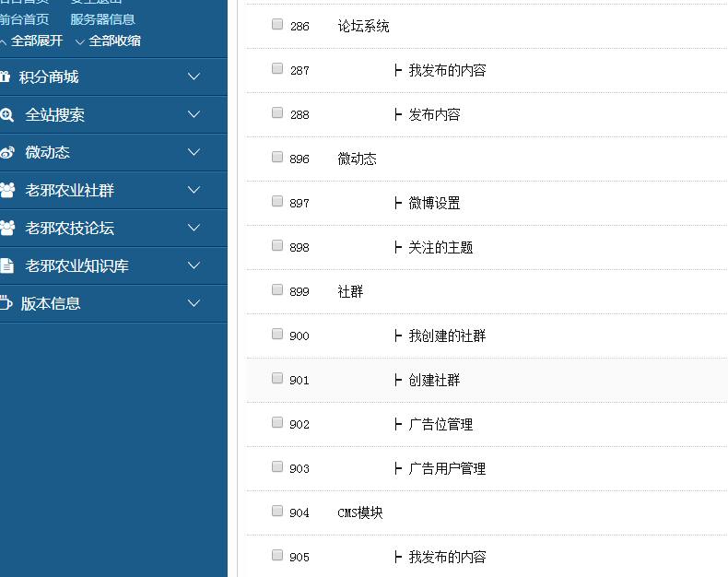
Task: Click the users icon beside 老邪农技论坛
Action: 6,229
